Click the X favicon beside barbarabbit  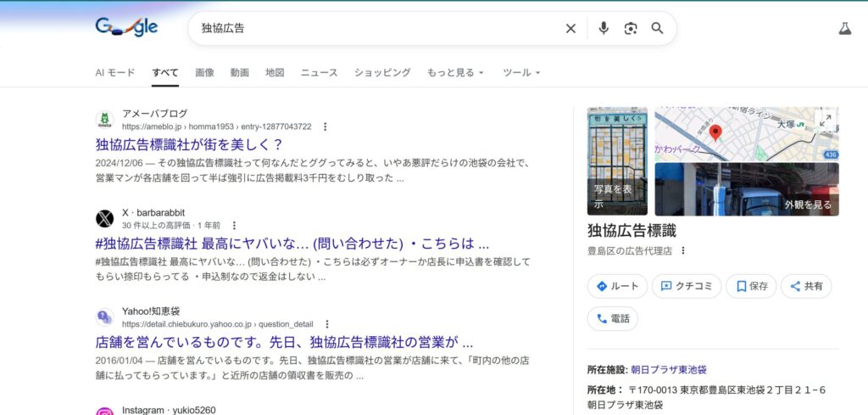tap(104, 218)
